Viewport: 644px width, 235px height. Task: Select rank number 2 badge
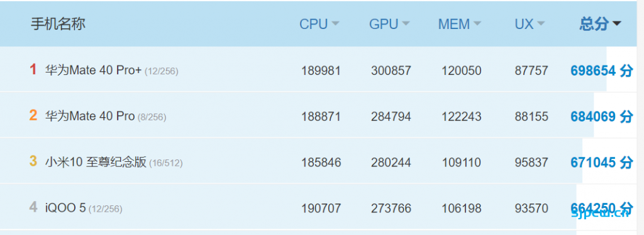[33, 115]
